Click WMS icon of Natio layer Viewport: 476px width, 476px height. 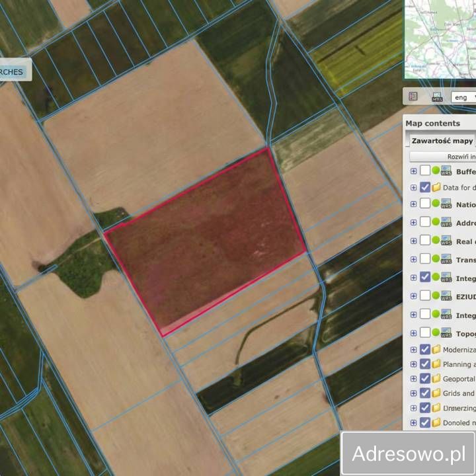click(446, 204)
